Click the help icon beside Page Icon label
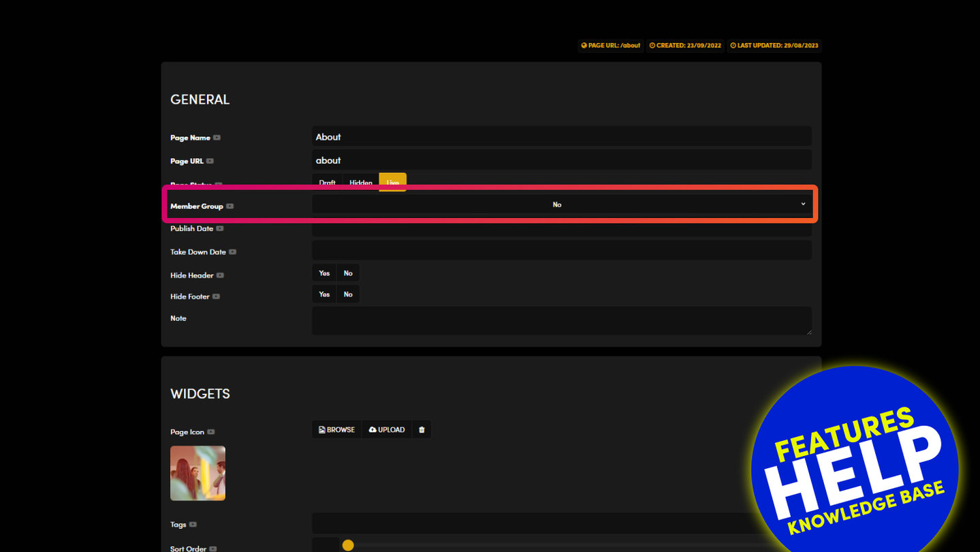 click(211, 432)
